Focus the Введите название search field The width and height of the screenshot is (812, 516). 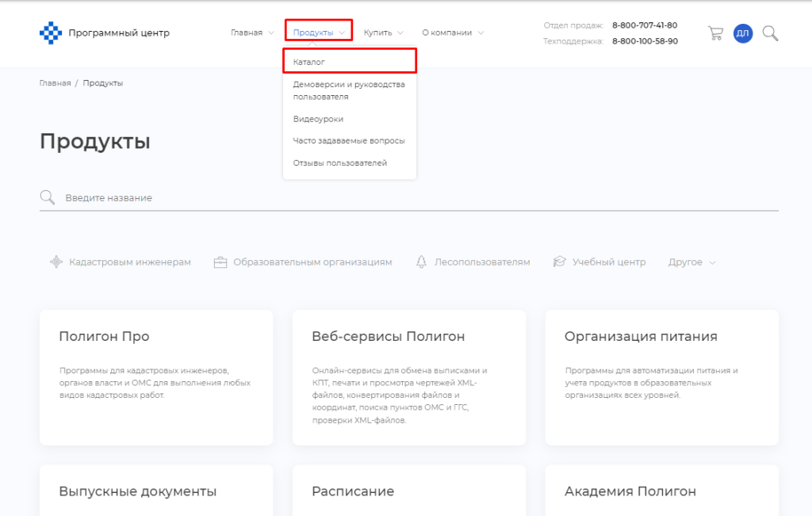tap(409, 197)
